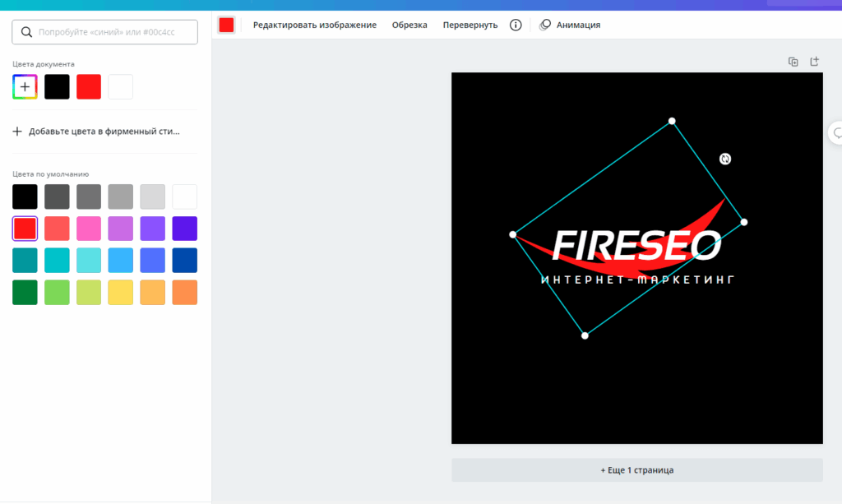This screenshot has height=504, width=842.
Task: Add one more page (+ Еще 1 страница)
Action: 636,470
